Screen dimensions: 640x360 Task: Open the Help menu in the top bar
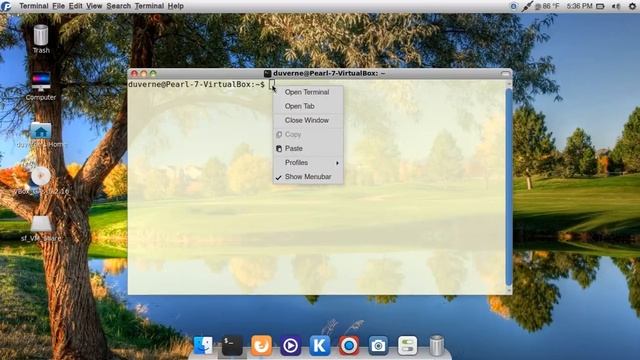point(176,6)
